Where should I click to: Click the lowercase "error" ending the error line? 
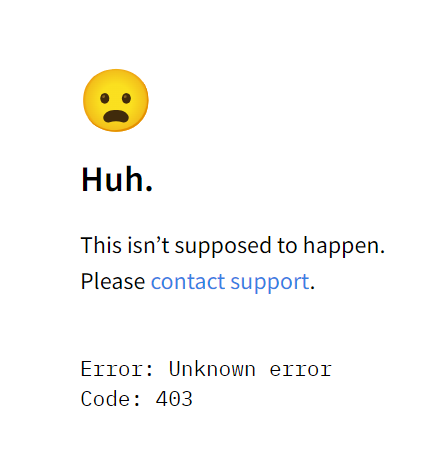pos(301,370)
